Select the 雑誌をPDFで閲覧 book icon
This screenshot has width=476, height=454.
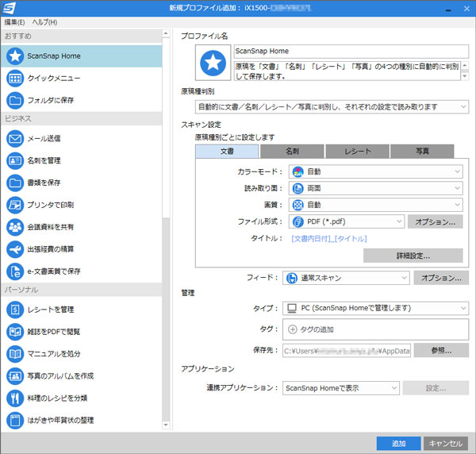[x=15, y=332]
